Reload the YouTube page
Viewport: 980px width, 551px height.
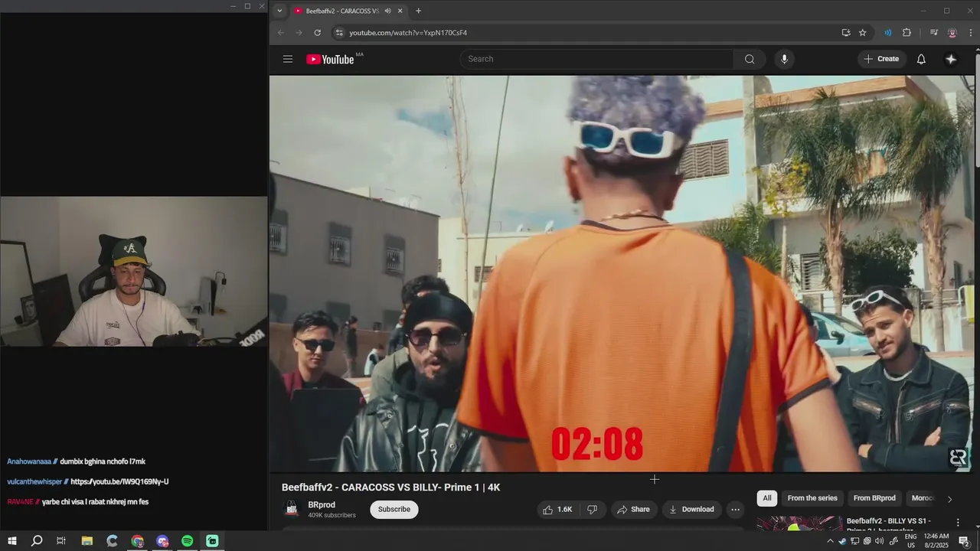pos(317,33)
